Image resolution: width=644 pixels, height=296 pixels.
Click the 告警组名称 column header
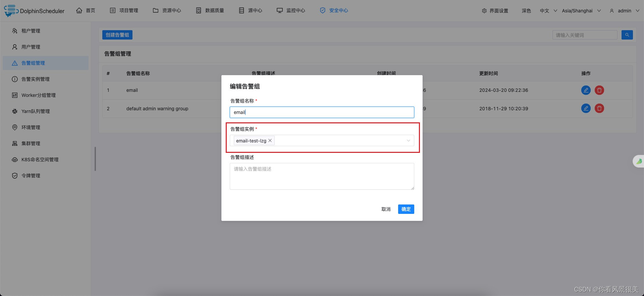coord(138,73)
